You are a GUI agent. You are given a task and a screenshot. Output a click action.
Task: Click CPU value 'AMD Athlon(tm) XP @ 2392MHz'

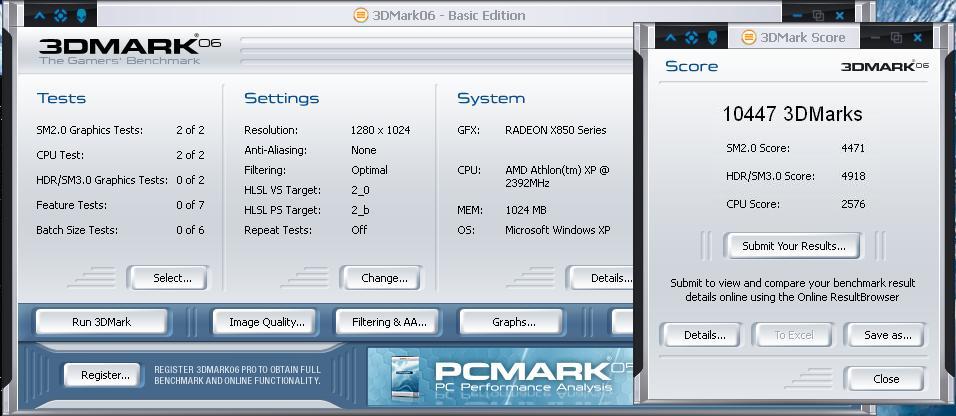coord(557,177)
